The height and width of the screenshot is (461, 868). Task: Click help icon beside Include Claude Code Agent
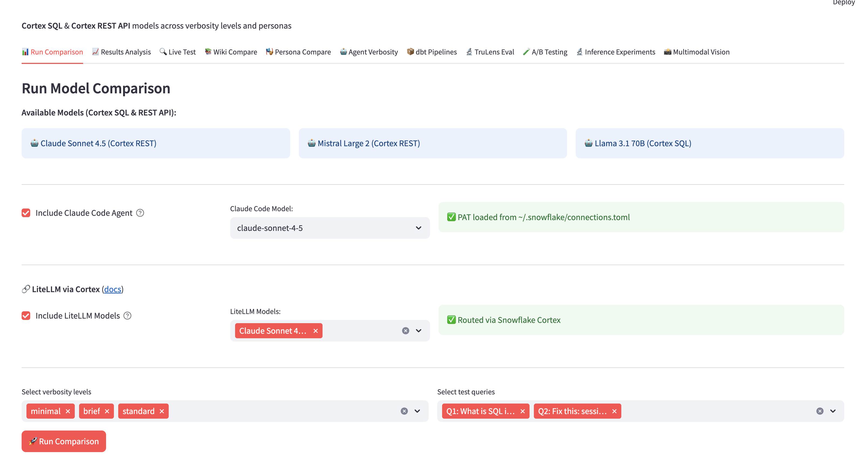(x=140, y=213)
